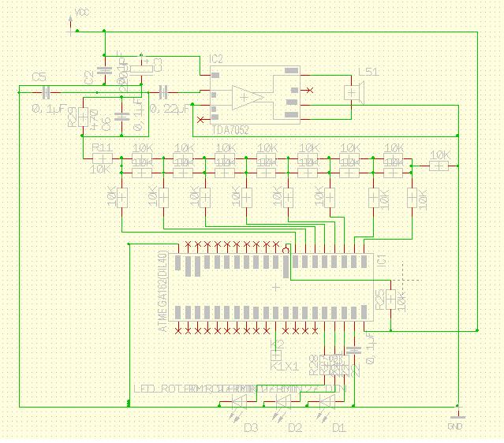This screenshot has width=504, height=443.
Task: Select polarized capacitor C3 symbol
Action: click(141, 69)
